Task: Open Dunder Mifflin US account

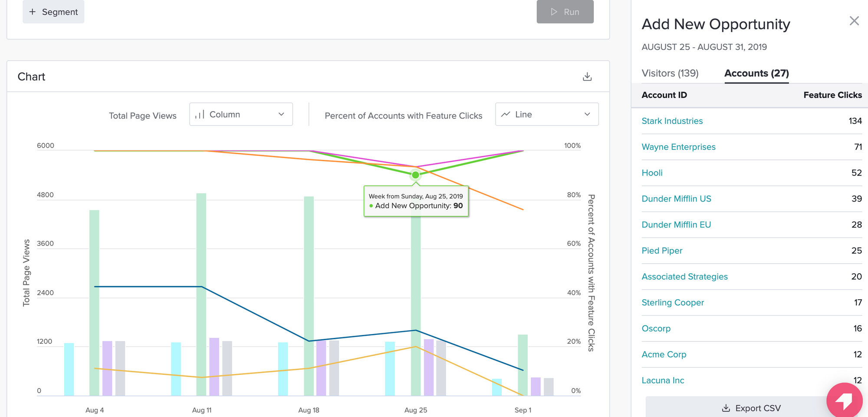Action: pyautogui.click(x=676, y=199)
